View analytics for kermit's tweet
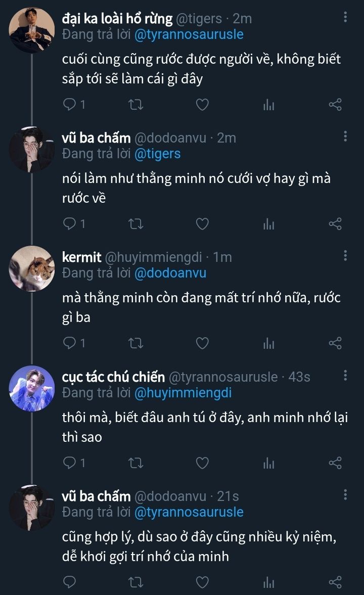This screenshot has height=595, width=364. pyautogui.click(x=268, y=344)
